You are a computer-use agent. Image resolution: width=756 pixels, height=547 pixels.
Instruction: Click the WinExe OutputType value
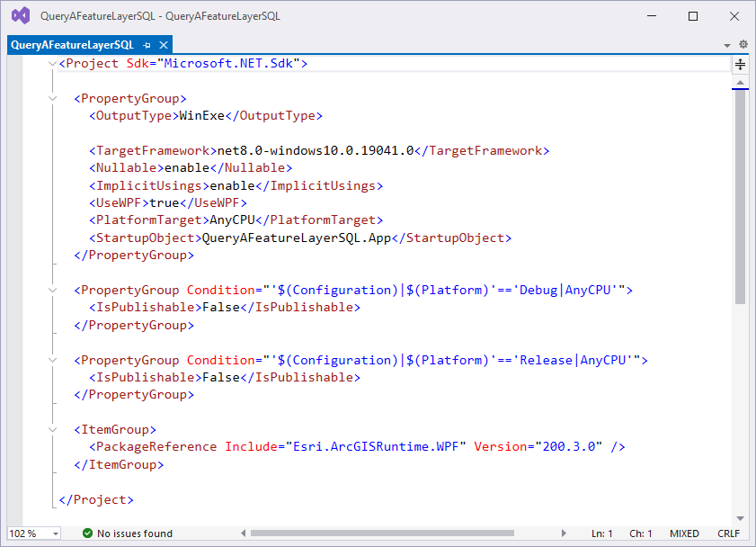(201, 116)
